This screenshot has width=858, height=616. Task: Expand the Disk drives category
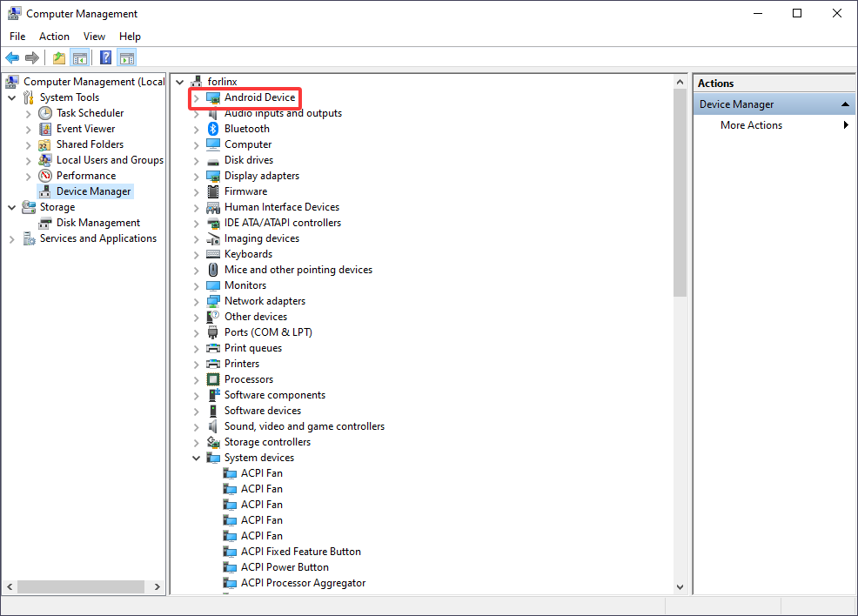tap(197, 161)
